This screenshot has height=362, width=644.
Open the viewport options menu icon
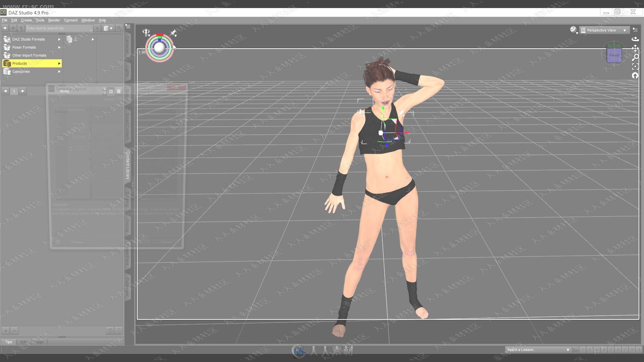coord(635,30)
